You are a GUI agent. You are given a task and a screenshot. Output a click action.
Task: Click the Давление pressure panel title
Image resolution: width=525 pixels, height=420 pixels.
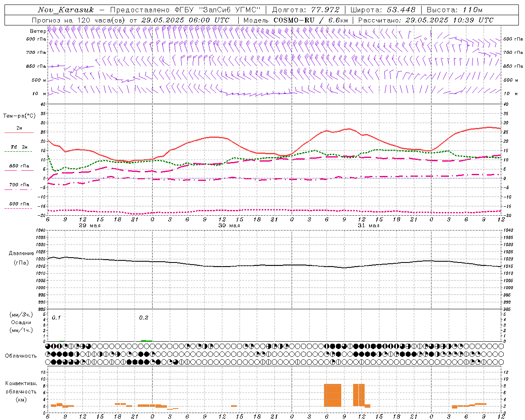coord(21,253)
